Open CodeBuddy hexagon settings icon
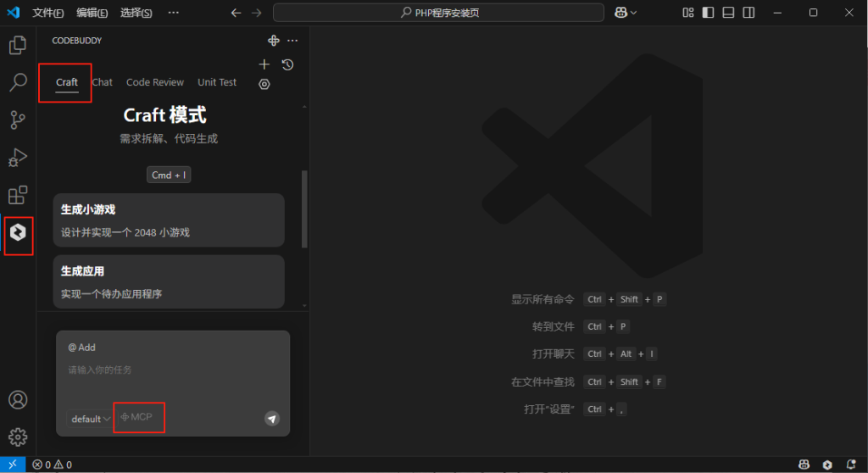The image size is (868, 473). [264, 84]
